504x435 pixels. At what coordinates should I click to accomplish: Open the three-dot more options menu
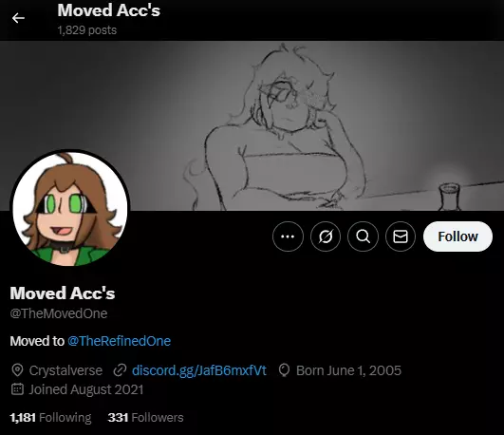point(288,236)
